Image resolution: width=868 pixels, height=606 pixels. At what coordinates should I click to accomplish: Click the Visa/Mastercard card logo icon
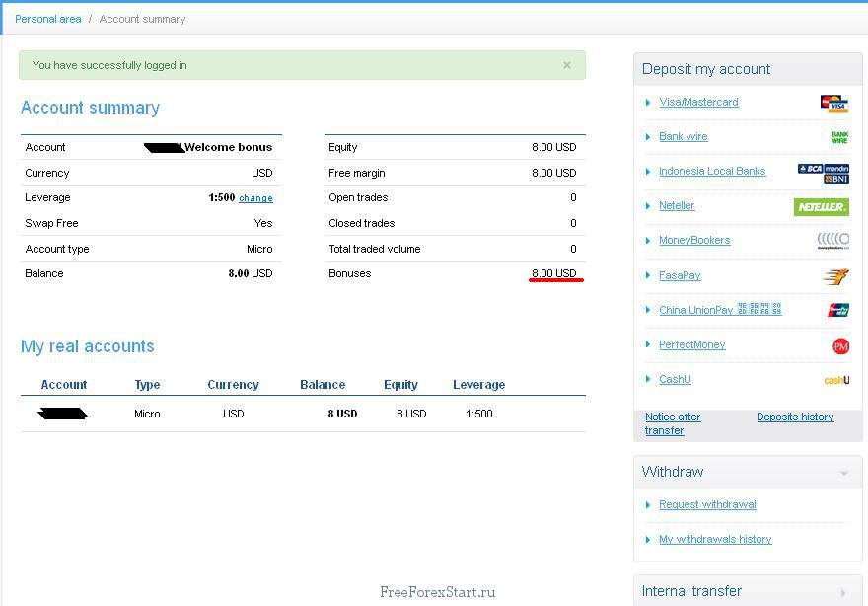(x=833, y=103)
